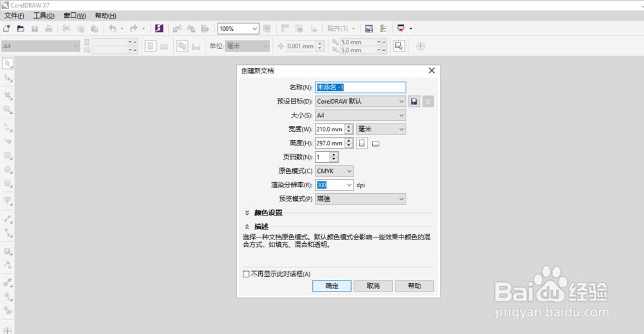
Task: Close the 创建新文档 dialog
Action: (431, 71)
